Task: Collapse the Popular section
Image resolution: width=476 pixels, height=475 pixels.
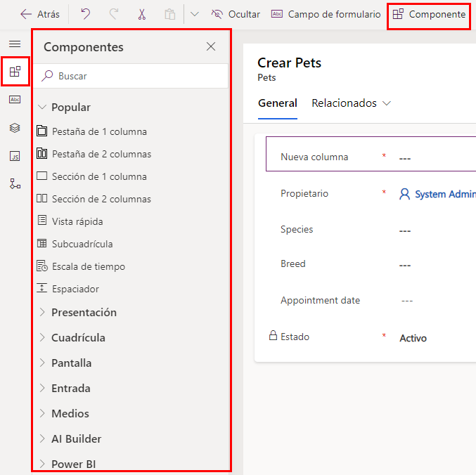Action: pyautogui.click(x=65, y=108)
